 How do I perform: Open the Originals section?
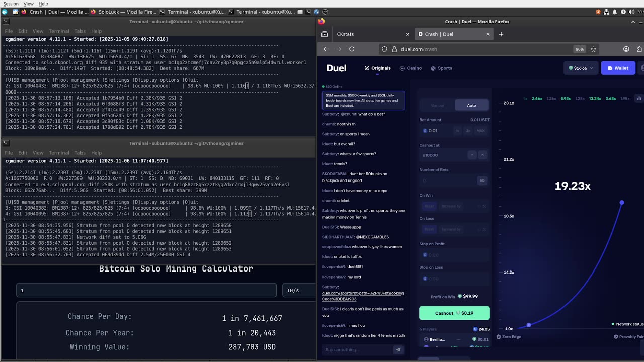tap(378, 68)
